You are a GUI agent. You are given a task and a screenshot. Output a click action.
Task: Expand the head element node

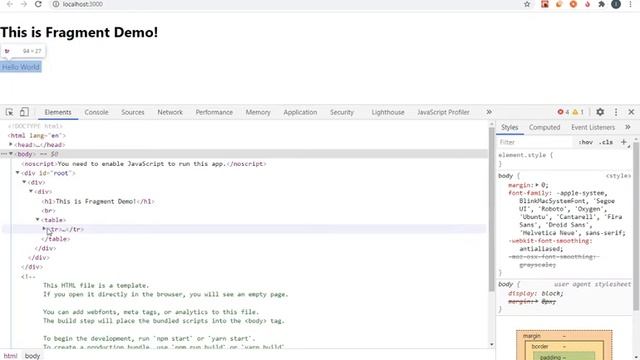[x=11, y=144]
